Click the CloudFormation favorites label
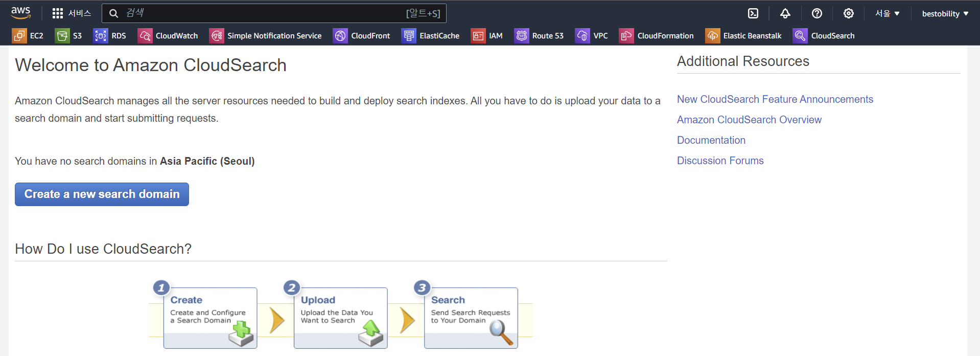Screen dimensions: 980x356 [x=665, y=36]
